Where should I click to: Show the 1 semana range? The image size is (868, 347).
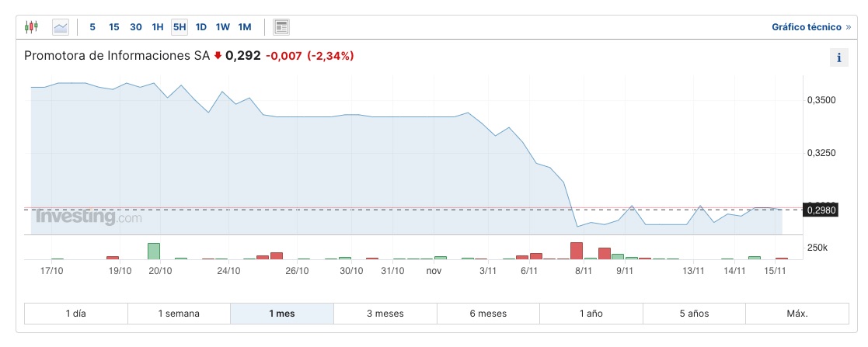[179, 314]
